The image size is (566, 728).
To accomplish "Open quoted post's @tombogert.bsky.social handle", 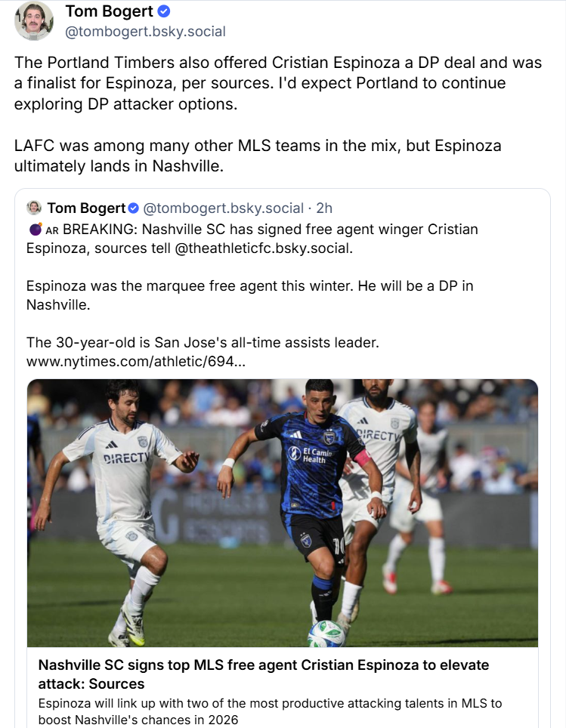I will pos(224,208).
